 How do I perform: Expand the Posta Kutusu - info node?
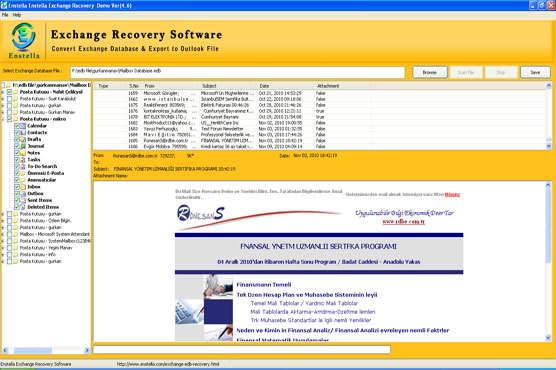pos(3,255)
